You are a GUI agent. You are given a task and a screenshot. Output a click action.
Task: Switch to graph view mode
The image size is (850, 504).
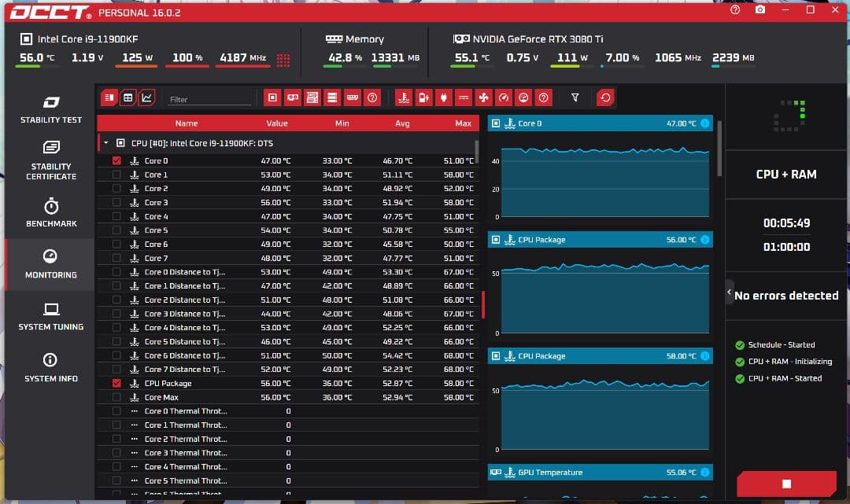(147, 98)
